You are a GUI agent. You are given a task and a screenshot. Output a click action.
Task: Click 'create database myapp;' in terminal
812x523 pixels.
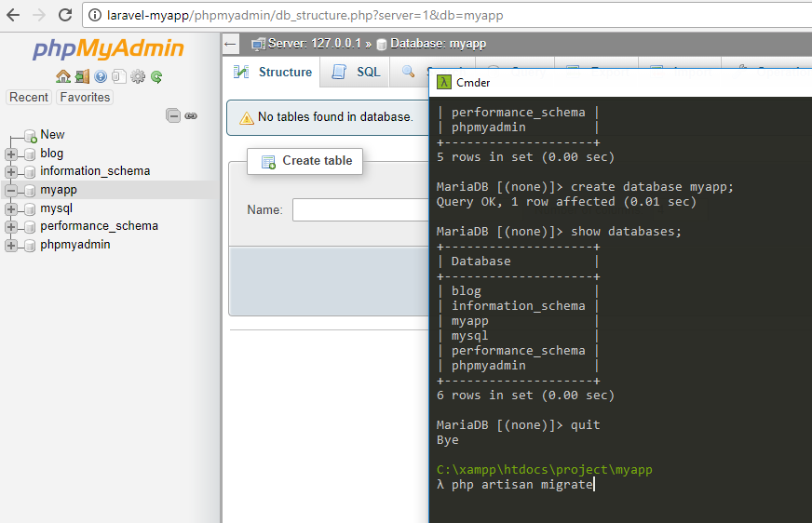coord(652,187)
